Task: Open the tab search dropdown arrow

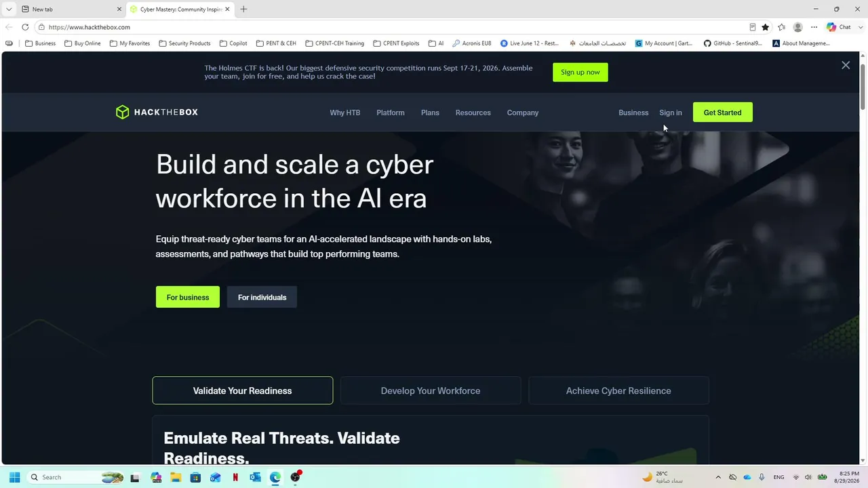Action: click(x=9, y=9)
